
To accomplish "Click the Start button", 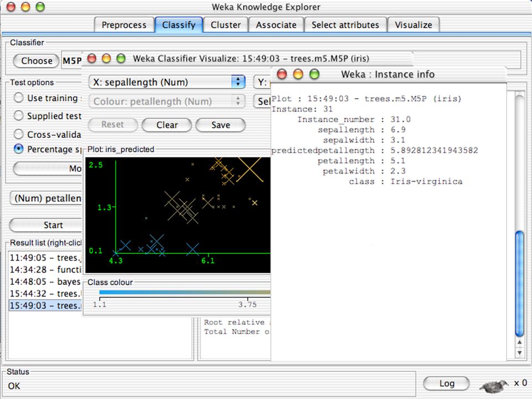I will 46,225.
